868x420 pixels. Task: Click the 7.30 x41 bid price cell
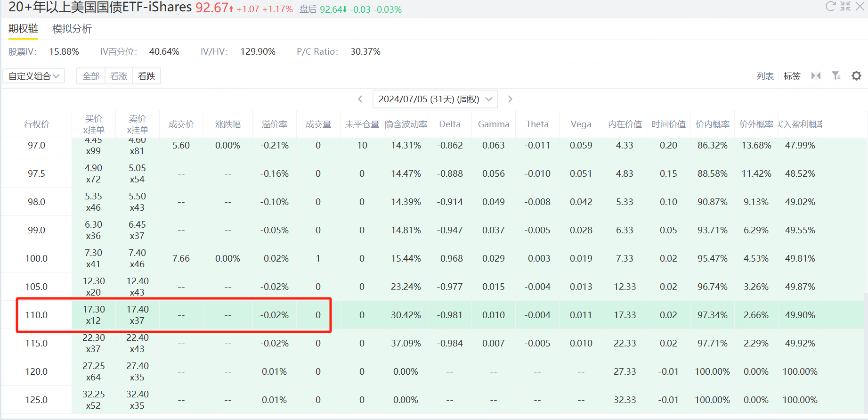click(94, 258)
